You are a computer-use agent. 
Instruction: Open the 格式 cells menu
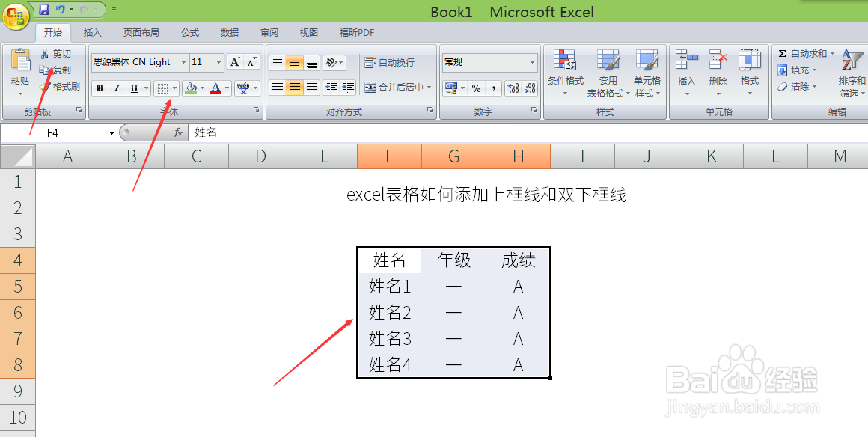(750, 73)
